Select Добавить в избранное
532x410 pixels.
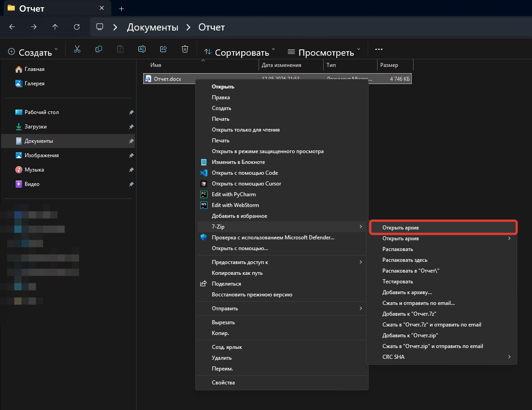click(x=281, y=216)
